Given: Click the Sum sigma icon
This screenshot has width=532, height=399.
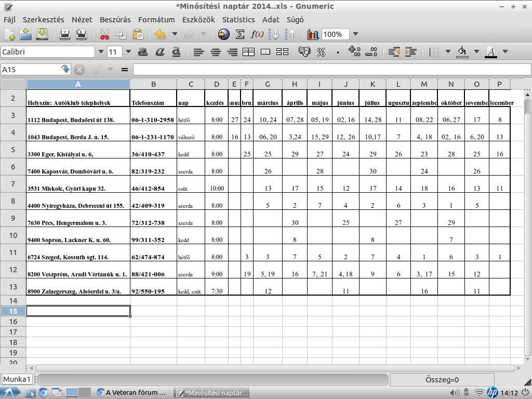Looking at the screenshot, I should pos(240,35).
